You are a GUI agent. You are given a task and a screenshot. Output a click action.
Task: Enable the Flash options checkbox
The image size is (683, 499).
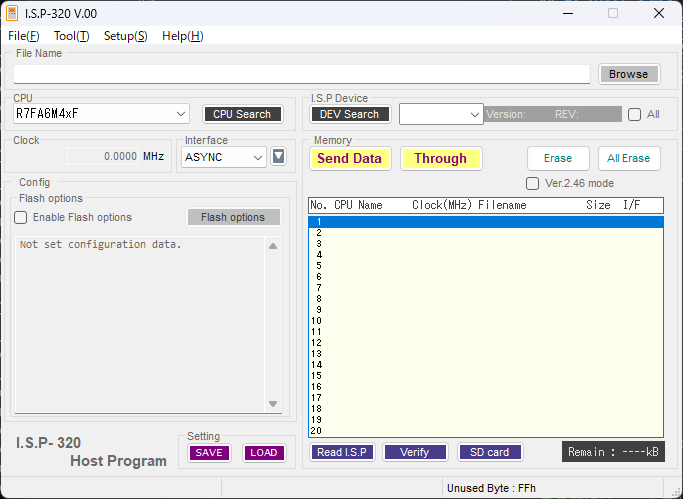tap(21, 217)
